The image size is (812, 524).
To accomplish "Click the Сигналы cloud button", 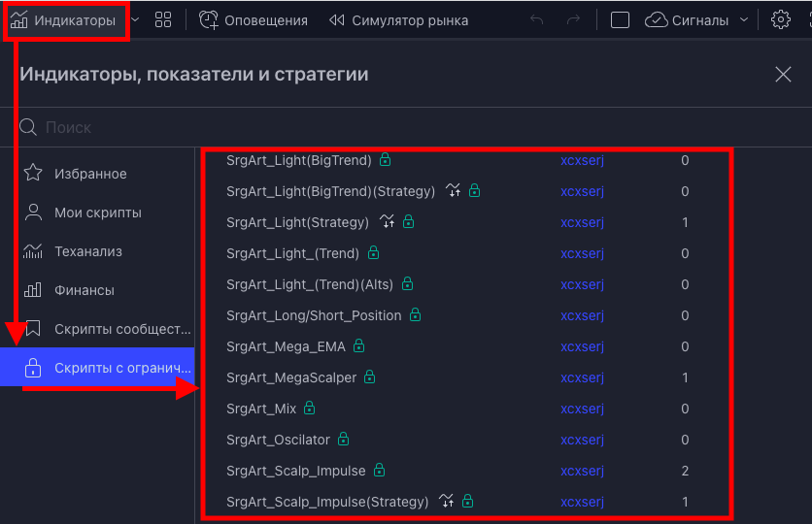I will (687, 20).
